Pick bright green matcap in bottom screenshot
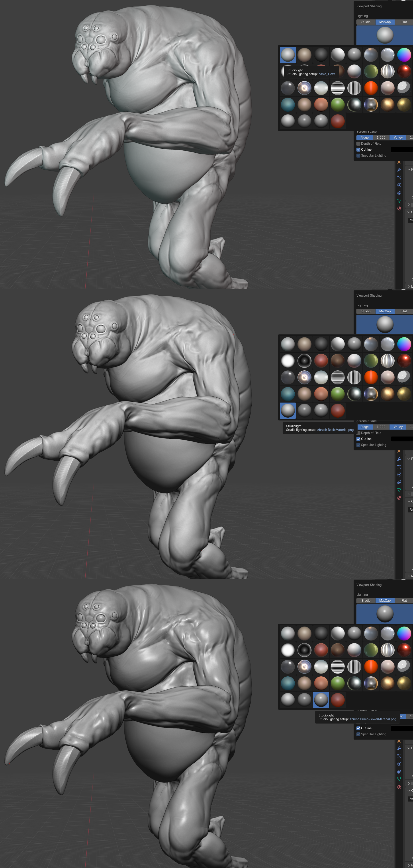Viewport: 413px width, 868px height. point(337,683)
